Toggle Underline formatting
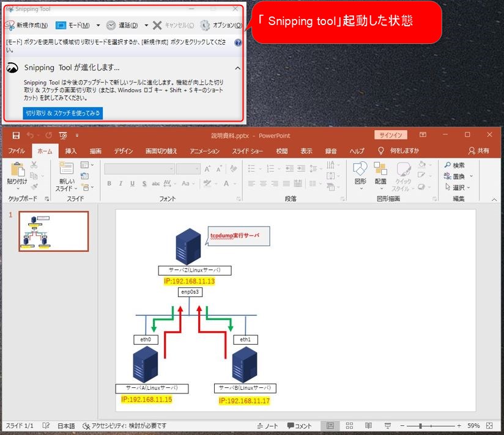This screenshot has height=435, width=504. pyautogui.click(x=133, y=183)
